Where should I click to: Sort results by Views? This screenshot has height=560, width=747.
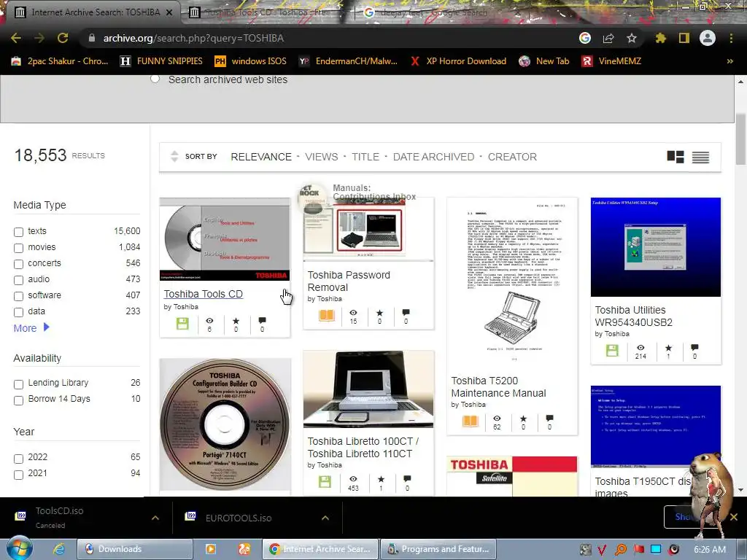coord(322,157)
